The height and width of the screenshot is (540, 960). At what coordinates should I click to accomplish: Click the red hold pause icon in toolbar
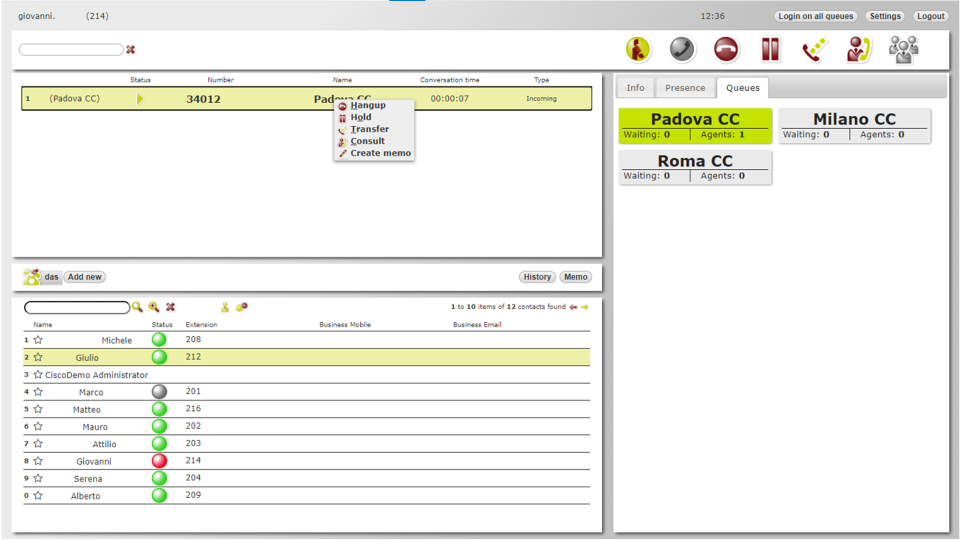pos(770,49)
